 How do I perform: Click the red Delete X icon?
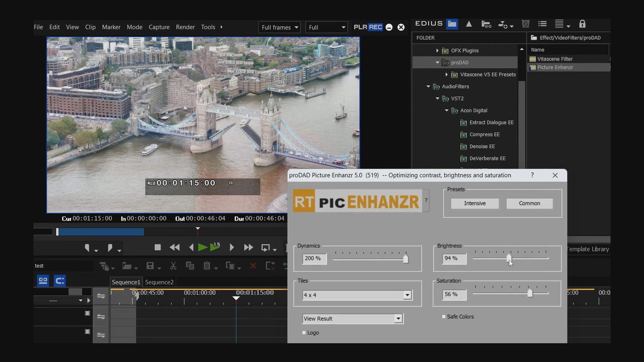pos(253,266)
